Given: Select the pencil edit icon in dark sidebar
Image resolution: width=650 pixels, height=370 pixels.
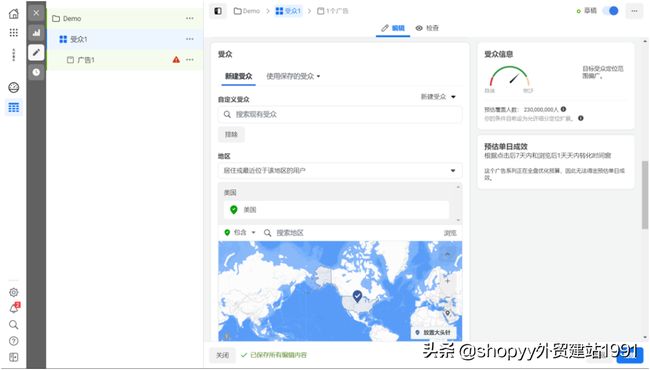Looking at the screenshot, I should point(36,52).
